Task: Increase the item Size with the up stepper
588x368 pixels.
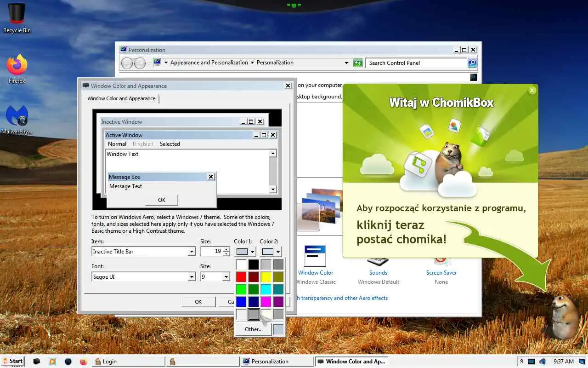Action: pos(226,249)
